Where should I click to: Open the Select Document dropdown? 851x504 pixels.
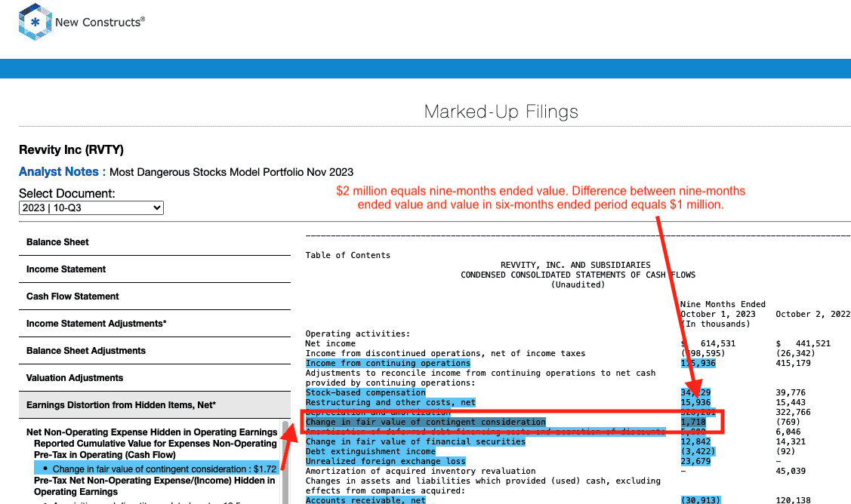[91, 207]
